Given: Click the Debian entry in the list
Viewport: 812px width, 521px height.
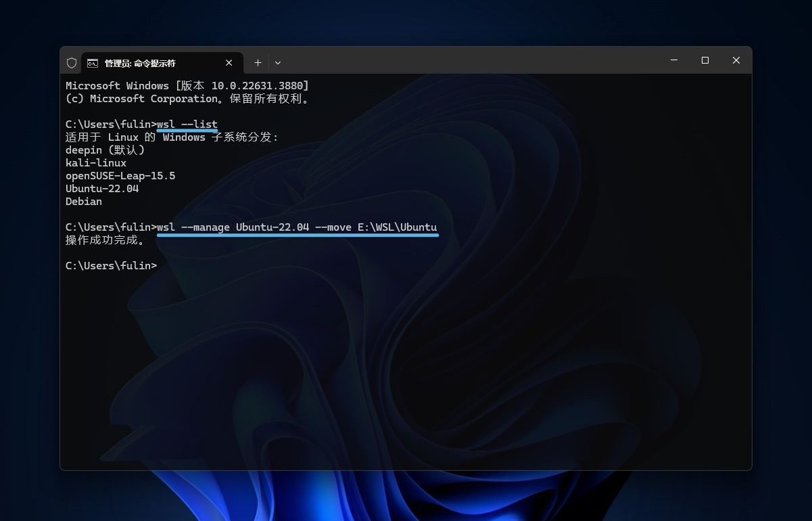Looking at the screenshot, I should click(x=84, y=202).
